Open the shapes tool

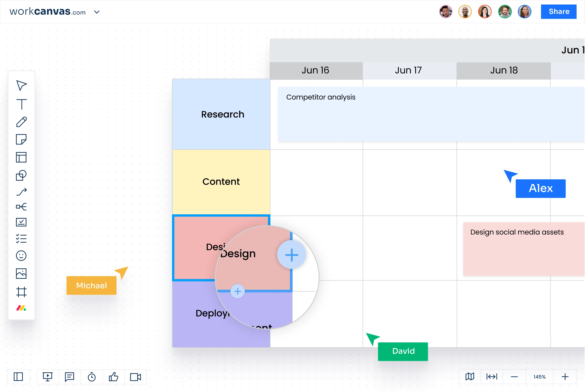[21, 176]
